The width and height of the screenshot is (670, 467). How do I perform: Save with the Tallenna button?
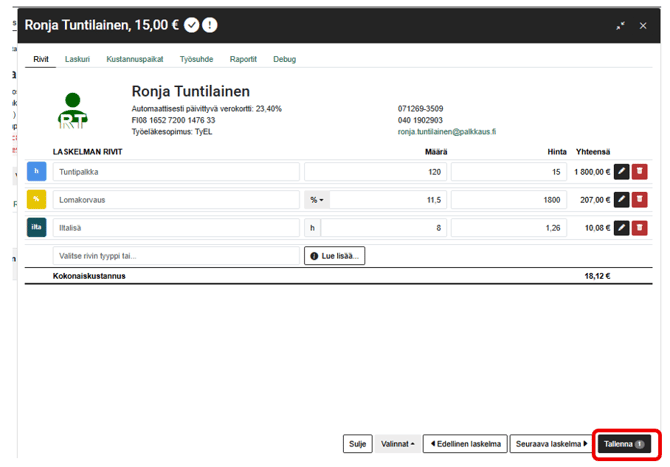tap(624, 444)
